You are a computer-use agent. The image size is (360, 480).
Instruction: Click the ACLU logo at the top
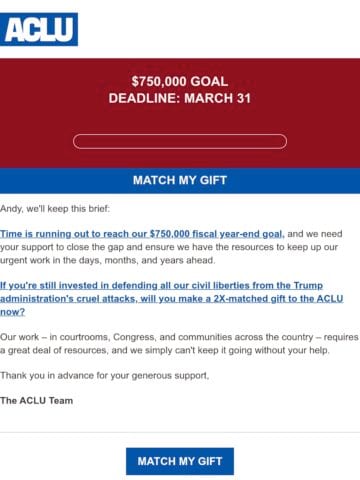pos(39,29)
